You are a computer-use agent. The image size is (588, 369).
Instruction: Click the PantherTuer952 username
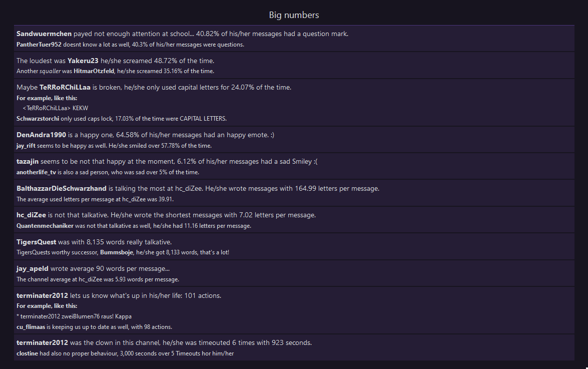point(39,45)
